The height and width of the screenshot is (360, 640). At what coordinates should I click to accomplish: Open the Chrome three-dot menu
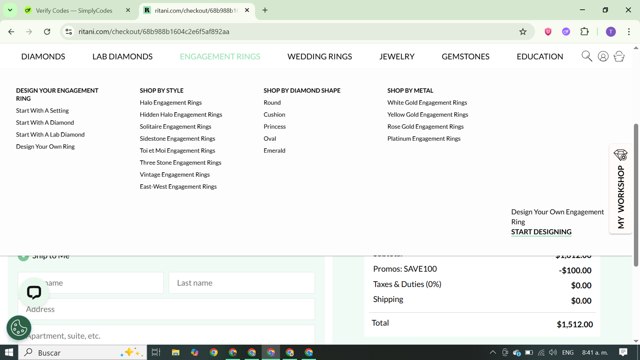pyautogui.click(x=629, y=31)
